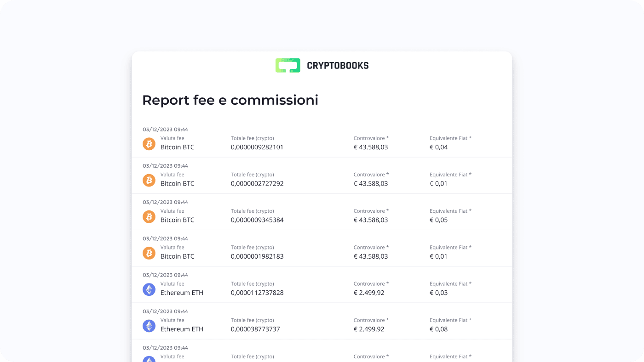Click the Equivalente Fiat value € 0,05

438,220
